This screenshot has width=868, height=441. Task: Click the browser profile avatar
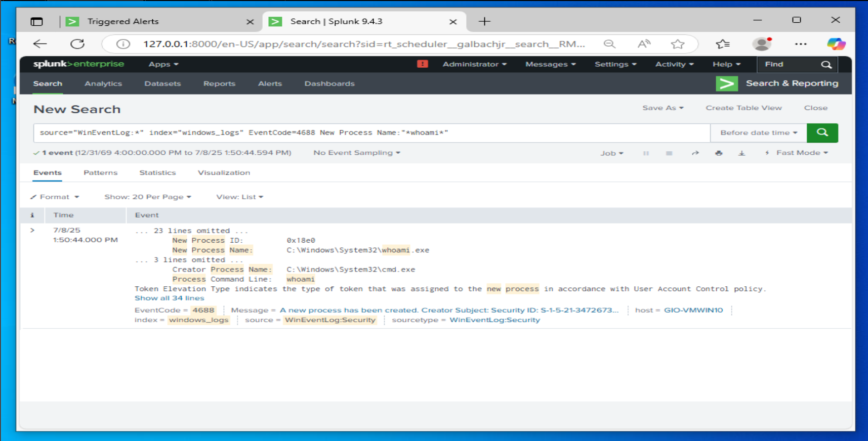click(761, 44)
